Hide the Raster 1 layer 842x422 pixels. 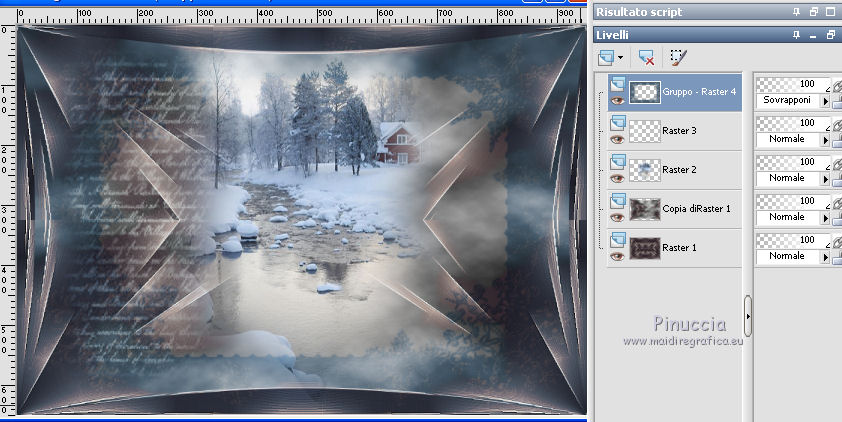point(618,256)
